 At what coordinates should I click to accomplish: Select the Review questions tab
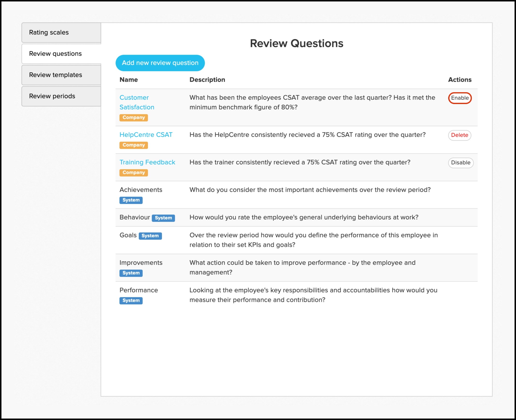[x=61, y=54]
